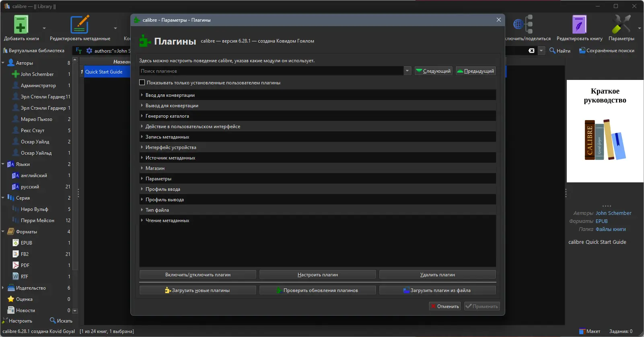Open the Add books dropdown arrow
The image size is (644, 337).
(44, 28)
